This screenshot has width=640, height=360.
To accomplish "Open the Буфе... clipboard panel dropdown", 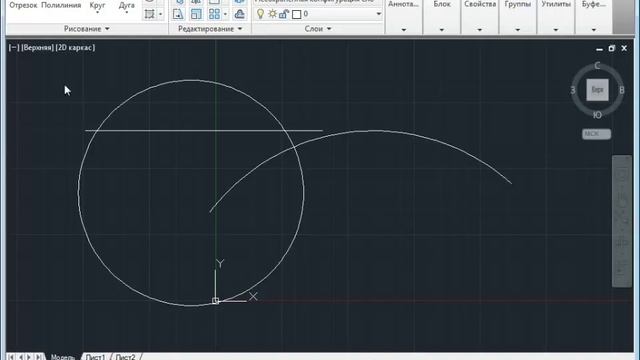I will (x=593, y=30).
